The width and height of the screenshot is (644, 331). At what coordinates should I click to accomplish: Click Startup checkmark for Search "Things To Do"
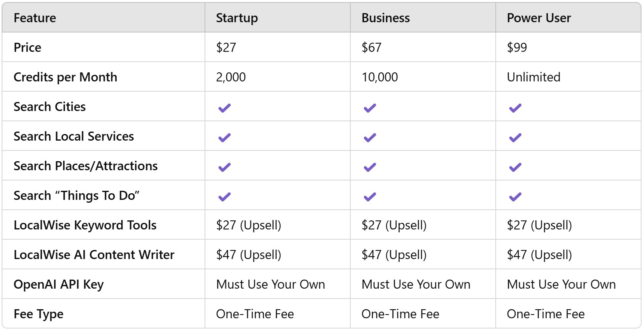(224, 197)
